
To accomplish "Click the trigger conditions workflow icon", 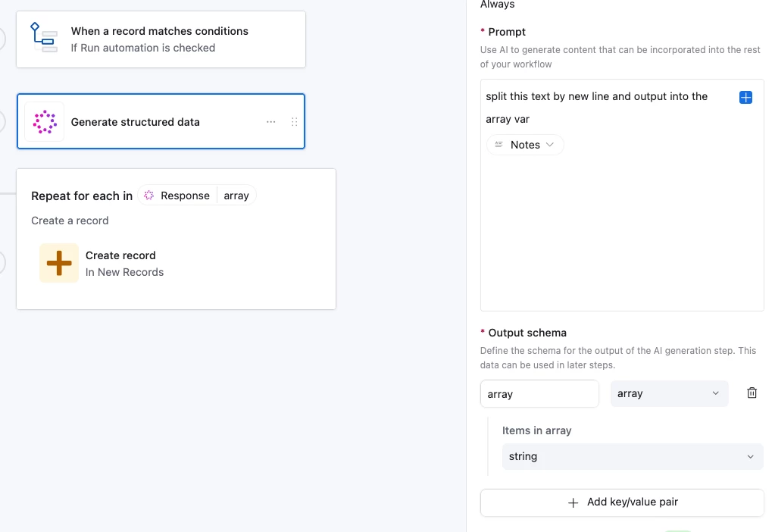I will (44, 37).
